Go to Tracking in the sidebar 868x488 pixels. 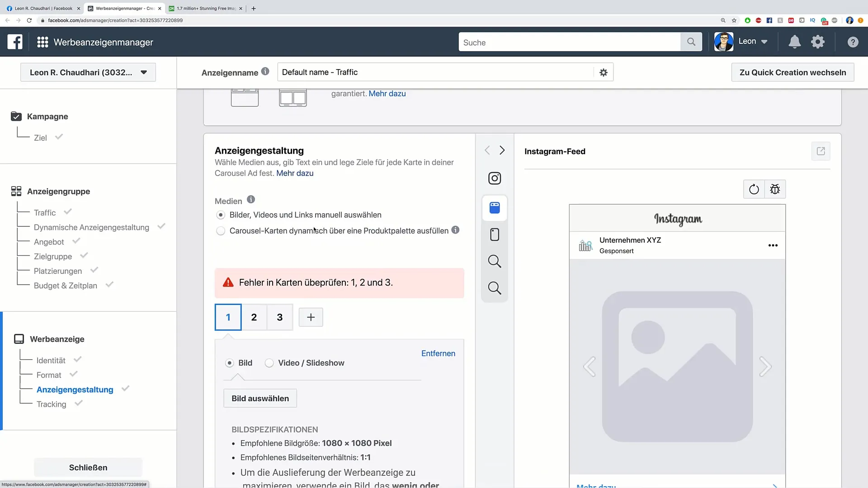pos(51,404)
